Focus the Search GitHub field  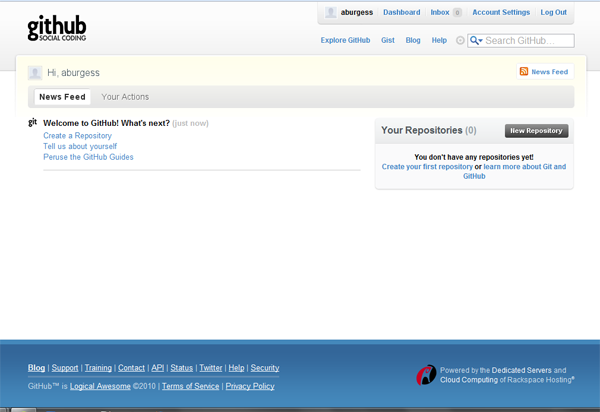click(x=521, y=41)
